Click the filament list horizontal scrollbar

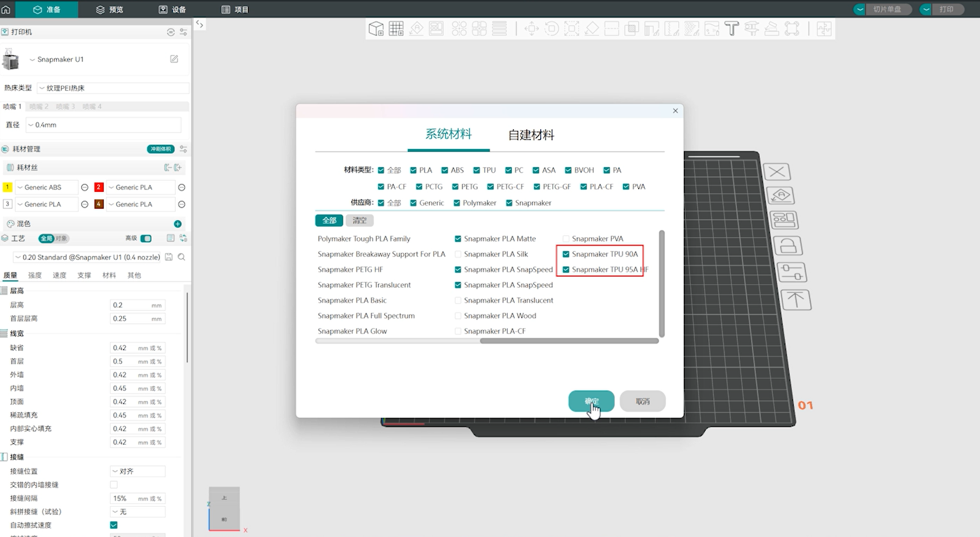pos(569,341)
